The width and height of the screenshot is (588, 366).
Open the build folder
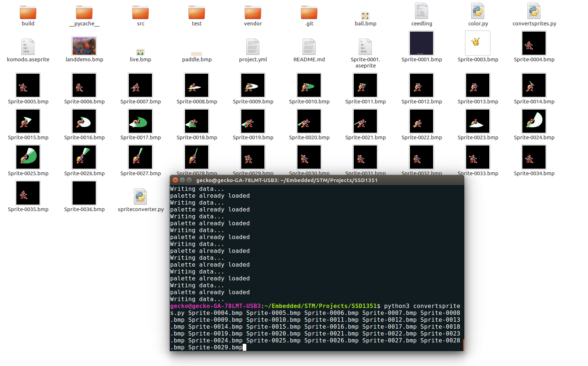pyautogui.click(x=28, y=12)
